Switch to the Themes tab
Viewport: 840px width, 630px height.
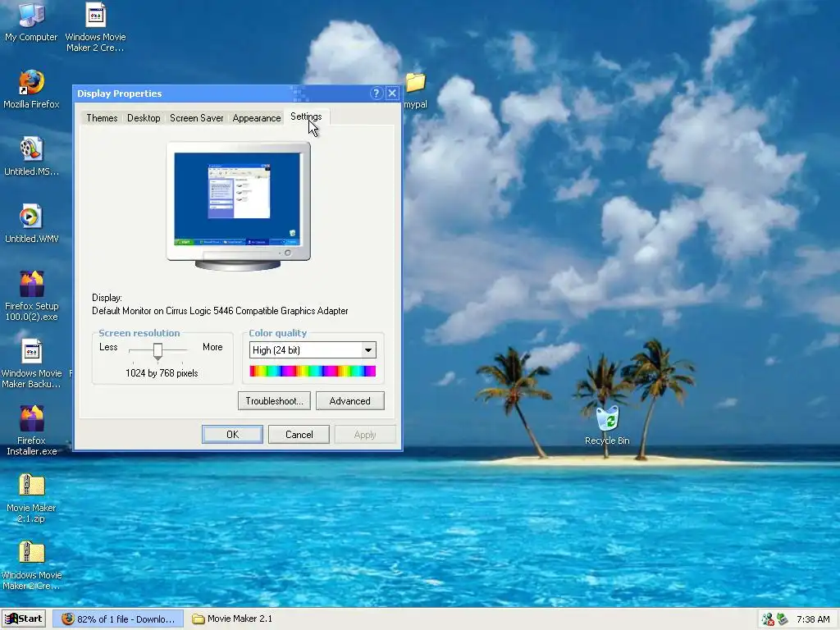point(102,118)
